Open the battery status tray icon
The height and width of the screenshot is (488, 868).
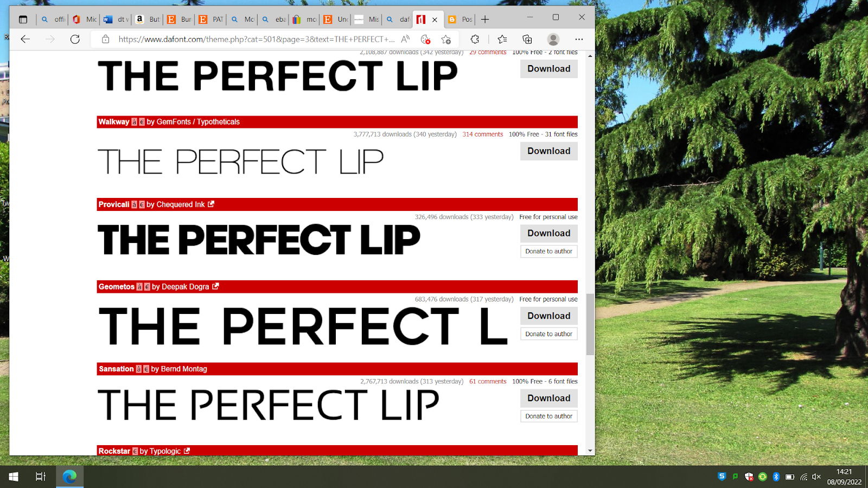click(790, 477)
